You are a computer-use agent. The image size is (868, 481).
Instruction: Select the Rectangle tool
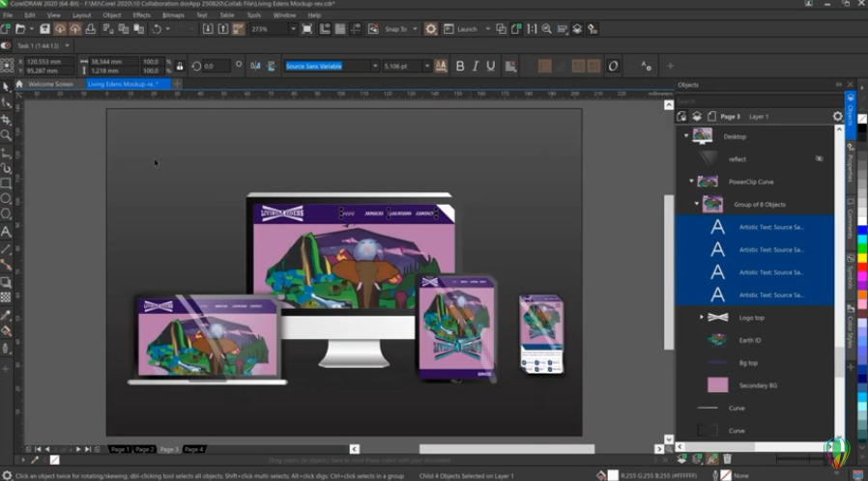pos(6,184)
